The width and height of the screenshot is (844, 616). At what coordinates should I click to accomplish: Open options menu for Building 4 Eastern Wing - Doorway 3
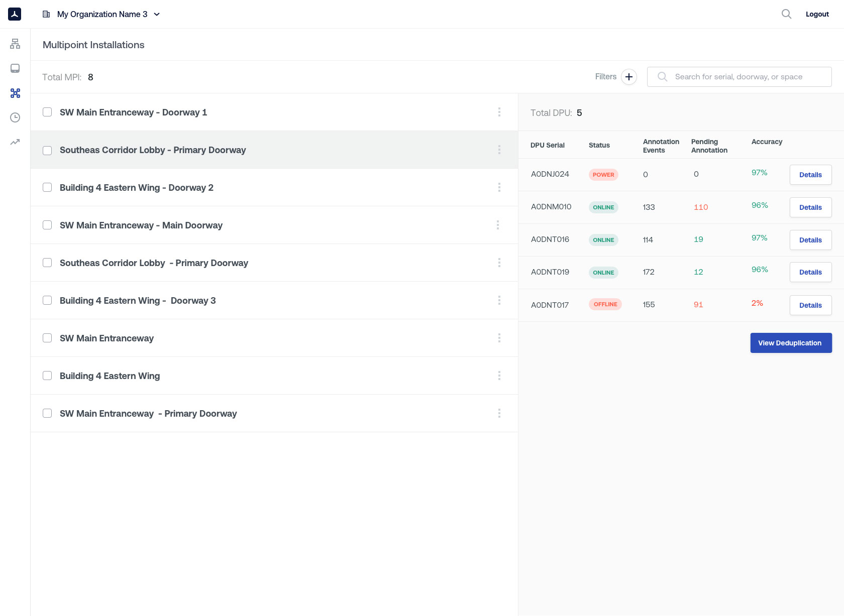499,300
